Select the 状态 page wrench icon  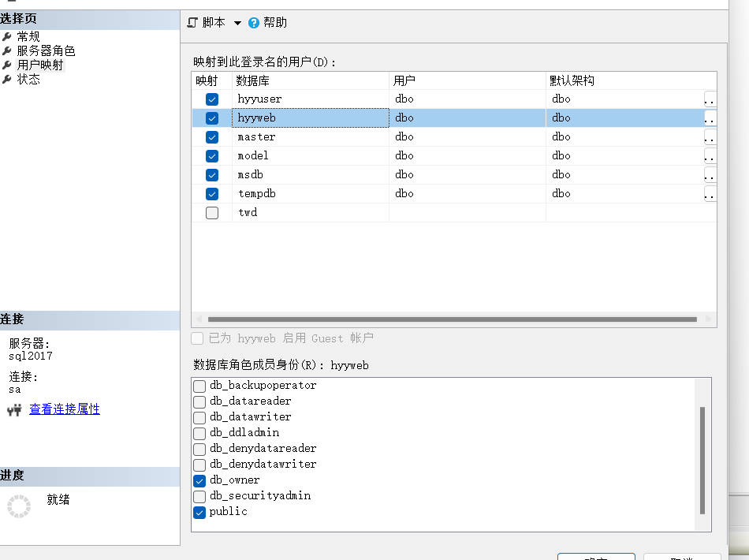[x=7, y=80]
